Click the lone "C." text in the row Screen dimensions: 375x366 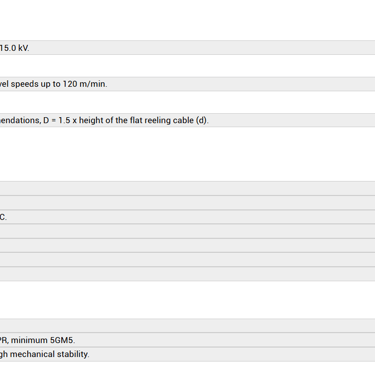click(3, 217)
